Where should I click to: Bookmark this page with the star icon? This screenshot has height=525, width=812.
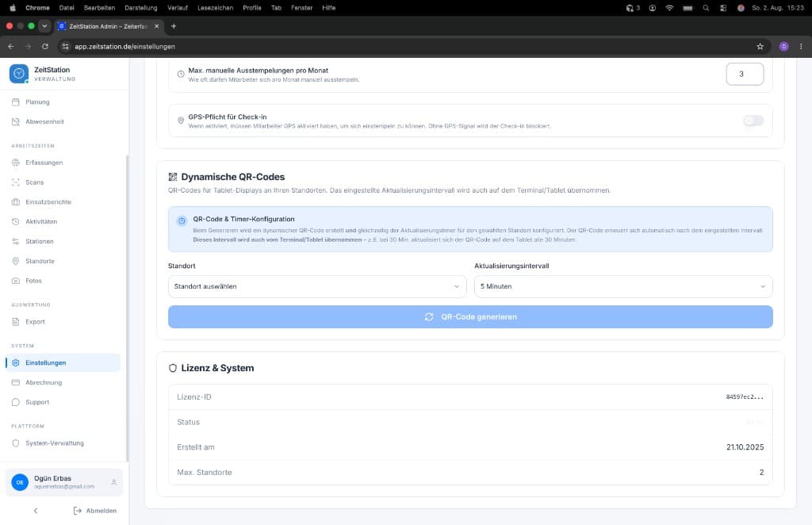760,47
